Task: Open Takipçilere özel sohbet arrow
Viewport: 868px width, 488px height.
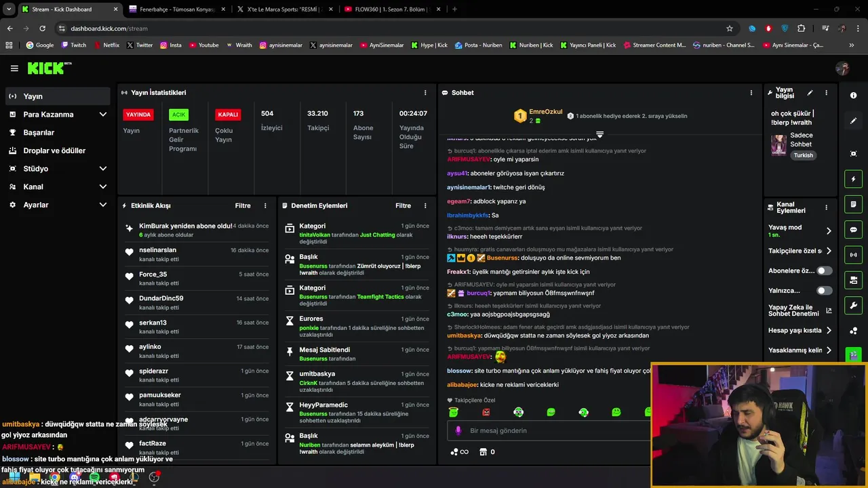Action: (829, 251)
